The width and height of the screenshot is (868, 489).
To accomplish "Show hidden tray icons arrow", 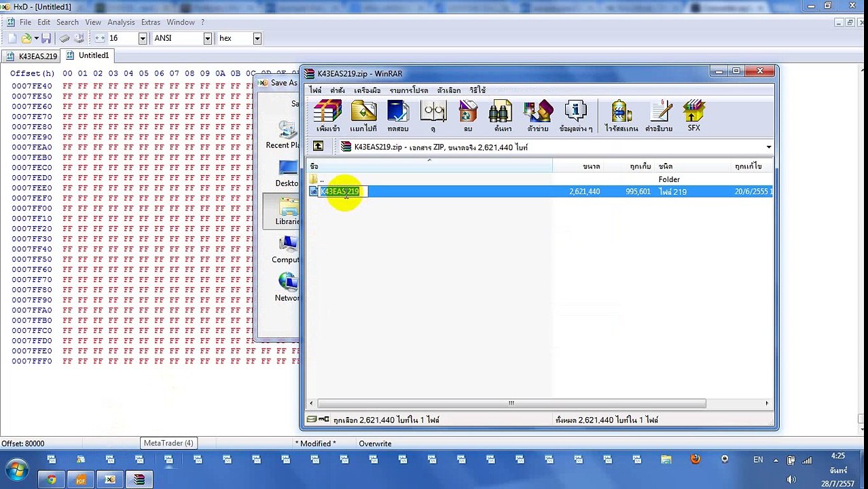I will tap(776, 460).
